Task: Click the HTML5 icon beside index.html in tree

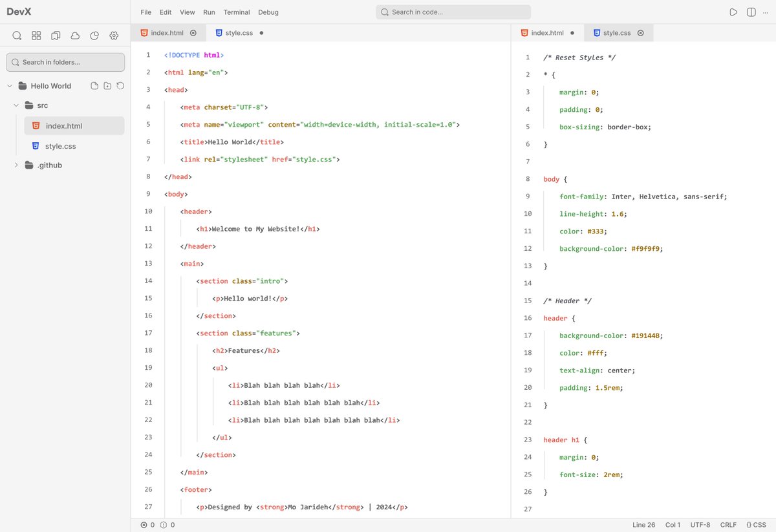Action: (36, 126)
